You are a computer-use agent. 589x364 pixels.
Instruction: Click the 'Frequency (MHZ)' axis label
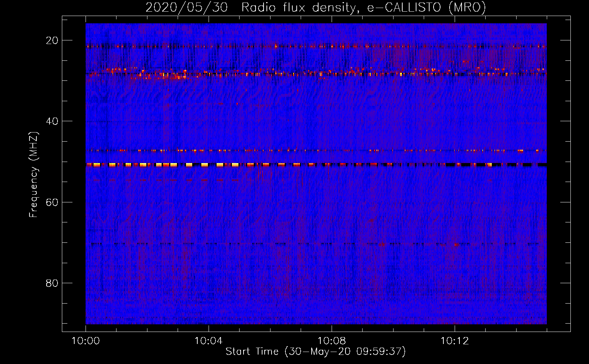(x=33, y=175)
